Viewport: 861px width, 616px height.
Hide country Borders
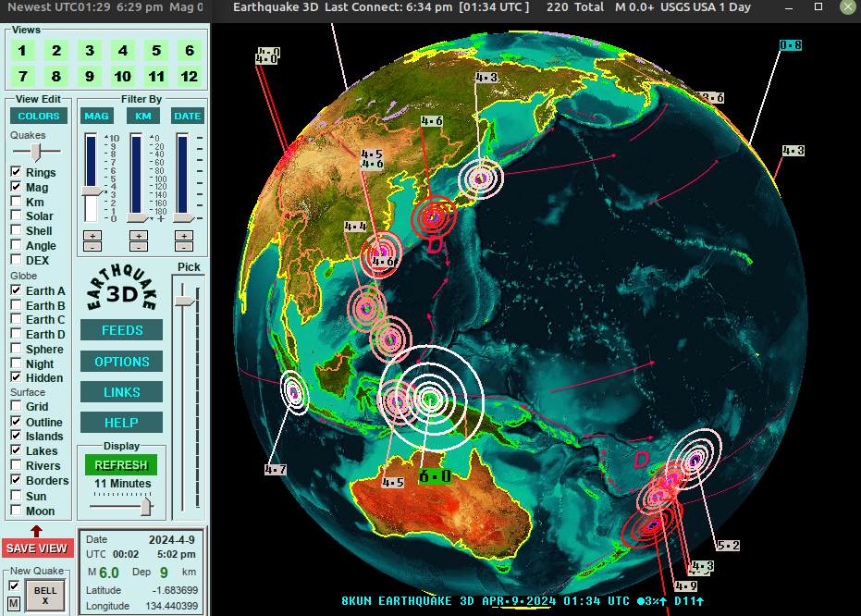(x=16, y=480)
